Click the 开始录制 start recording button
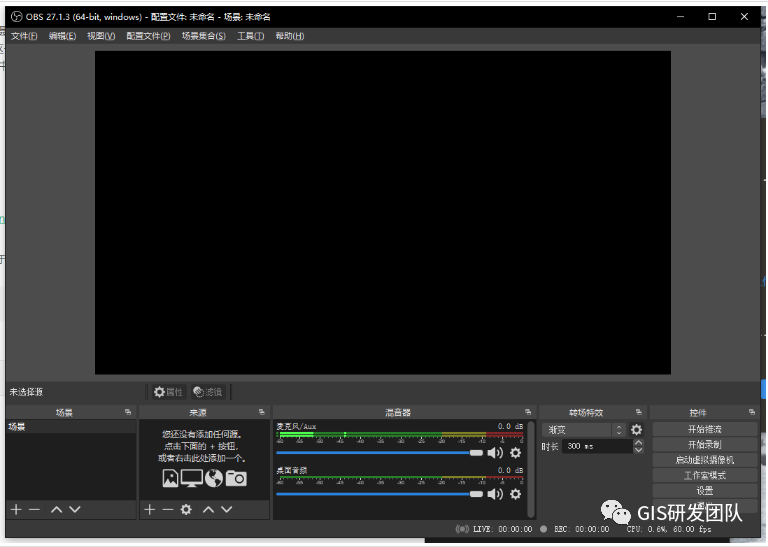This screenshot has height=547, width=768. click(705, 445)
